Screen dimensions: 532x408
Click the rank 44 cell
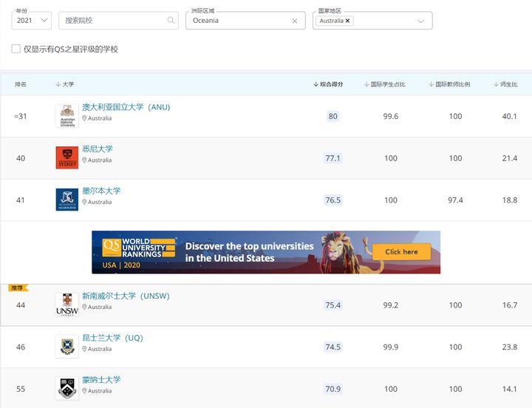click(x=21, y=305)
